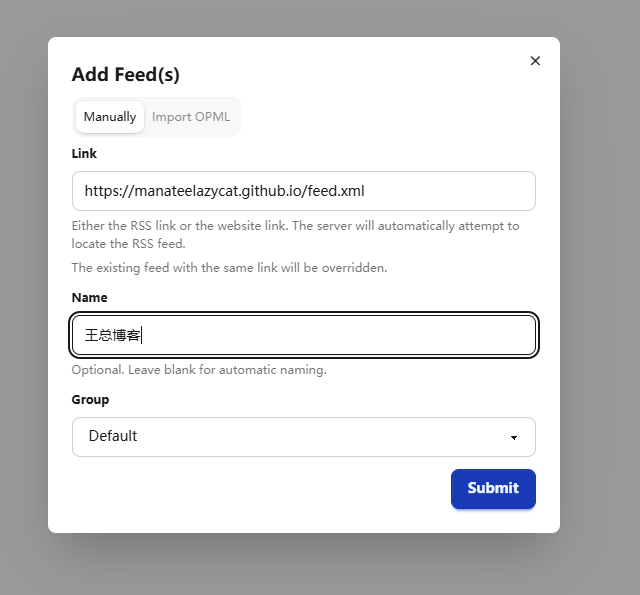Click the Group dropdown caret arrow
The height and width of the screenshot is (595, 640).
pos(514,437)
